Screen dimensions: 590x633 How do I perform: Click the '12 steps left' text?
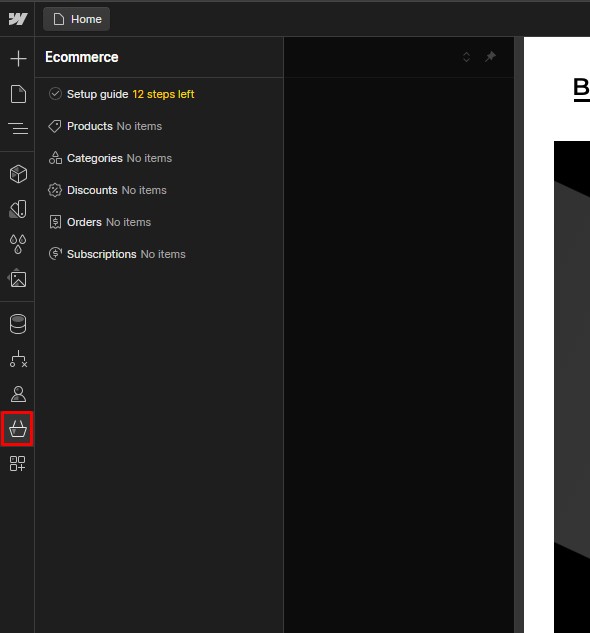(163, 94)
